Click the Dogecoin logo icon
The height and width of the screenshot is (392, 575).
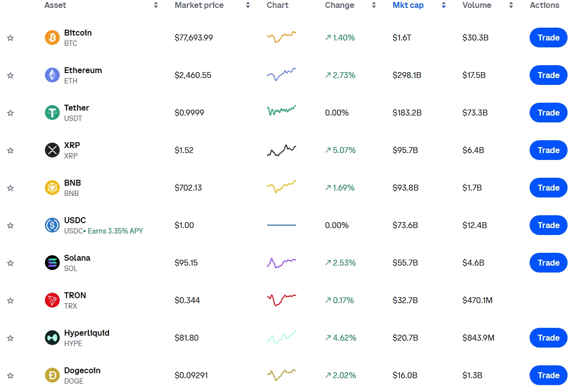pyautogui.click(x=52, y=375)
